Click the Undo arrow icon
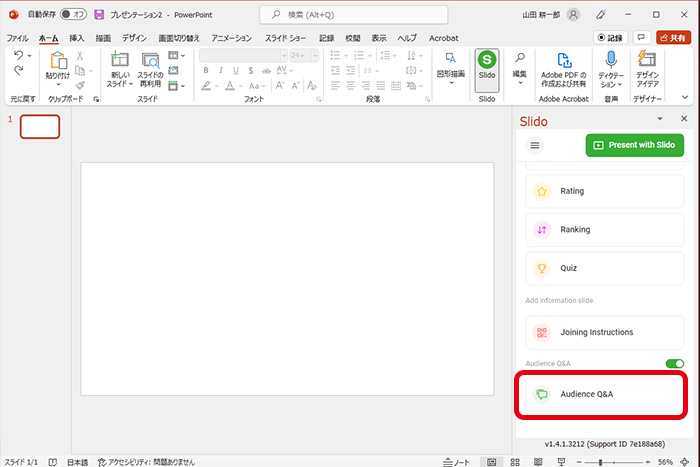700x467 pixels. [x=18, y=55]
